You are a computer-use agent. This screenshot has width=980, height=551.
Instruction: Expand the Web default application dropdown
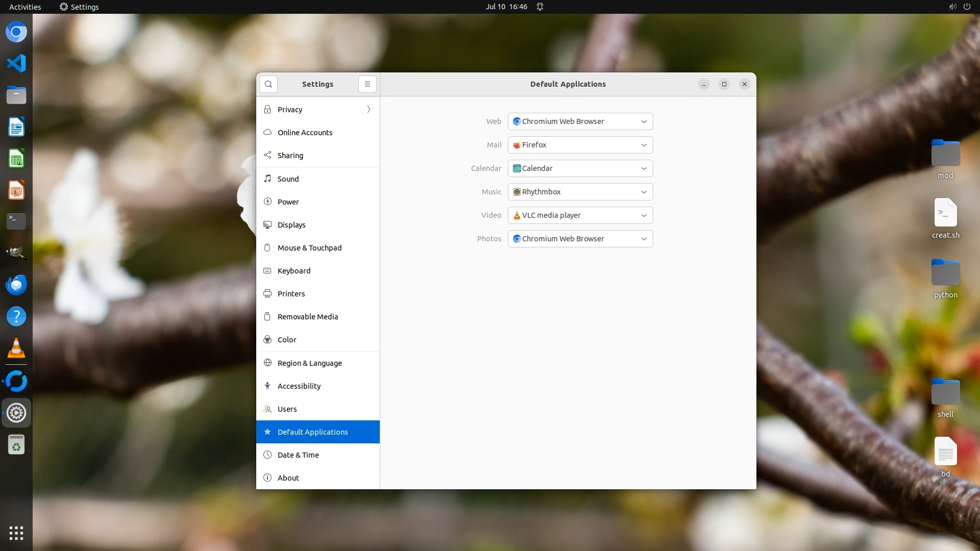[580, 121]
